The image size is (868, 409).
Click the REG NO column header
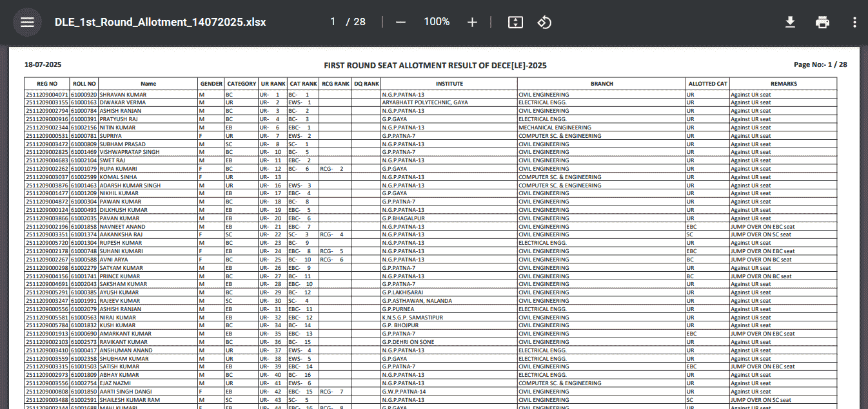[x=46, y=84]
